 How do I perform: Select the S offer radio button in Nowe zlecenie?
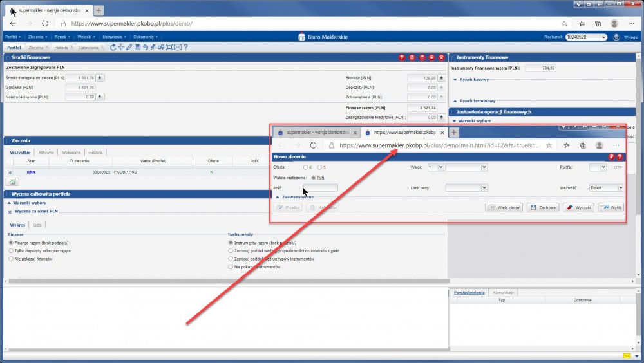319,167
